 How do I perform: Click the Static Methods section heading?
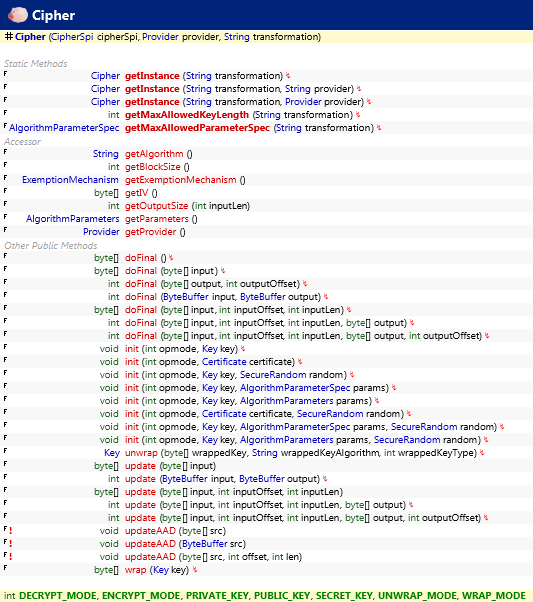[35, 63]
